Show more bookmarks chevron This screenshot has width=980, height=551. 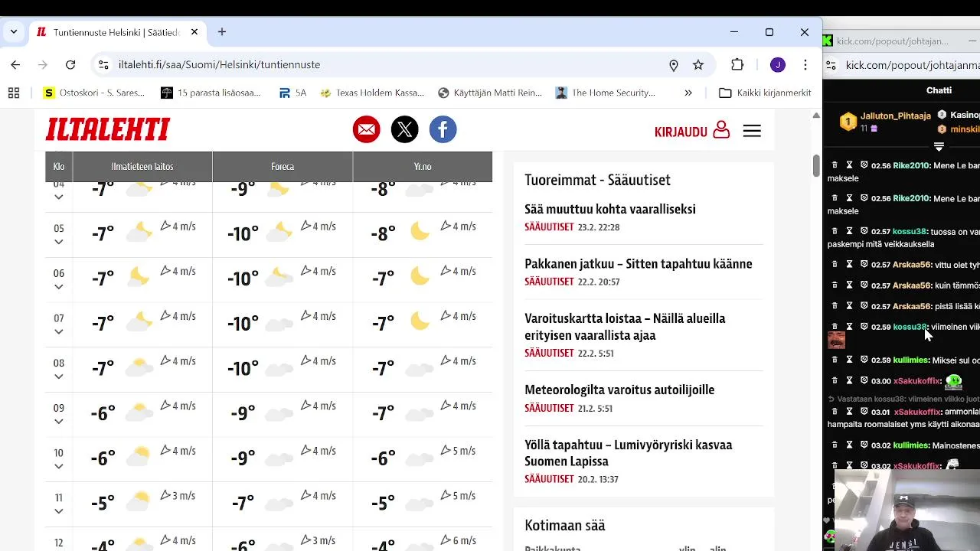688,93
